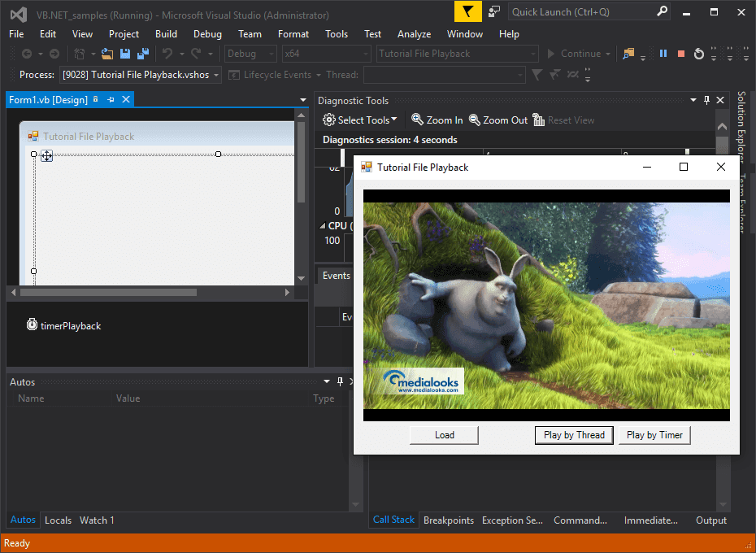
Task: Open Autos panel window options dropdown
Action: click(x=327, y=381)
